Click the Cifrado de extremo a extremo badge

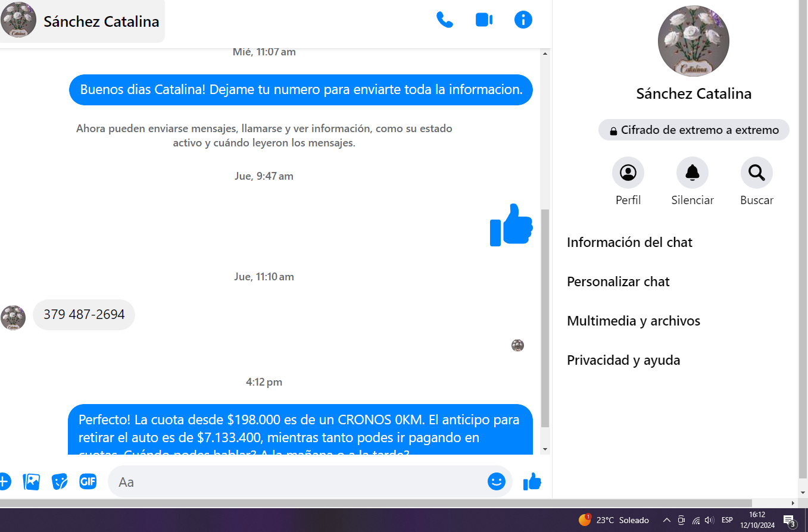coord(693,130)
